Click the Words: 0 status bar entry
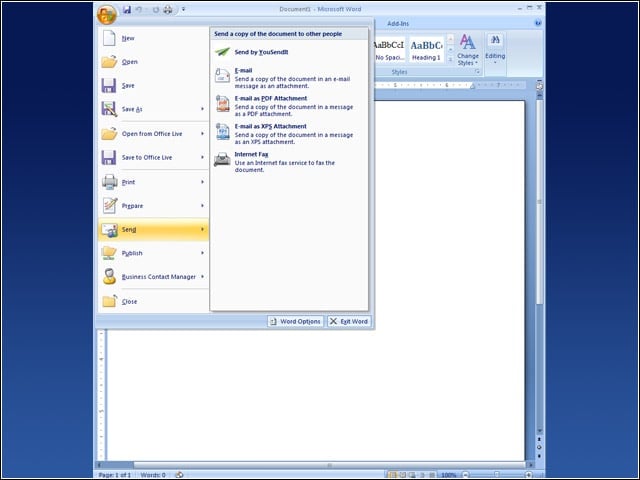640x480 pixels. [153, 475]
